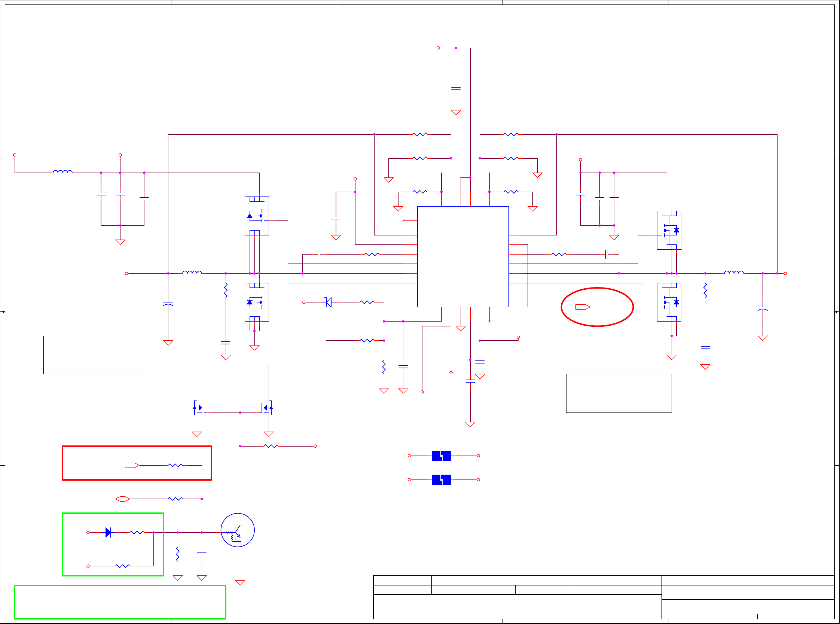The image size is (840, 624).
Task: Click the circled transistor symbol
Action: 238,530
